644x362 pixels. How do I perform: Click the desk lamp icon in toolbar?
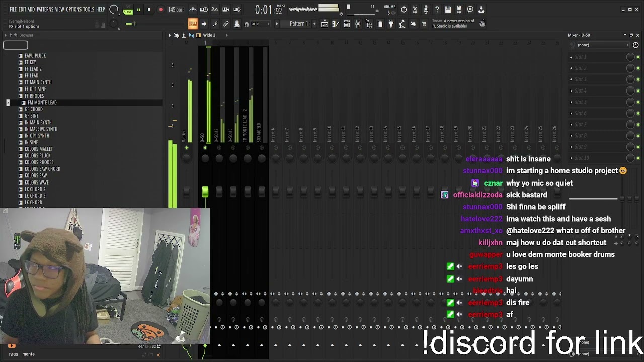[x=402, y=24]
